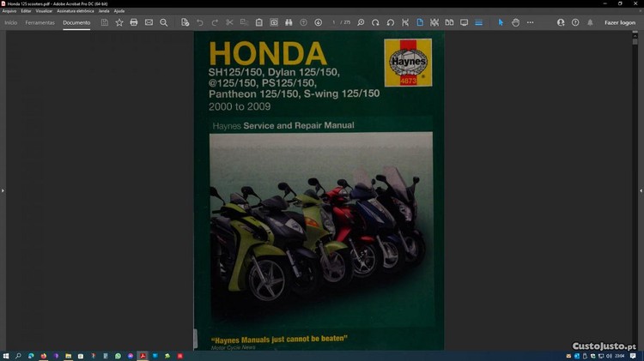This screenshot has width=644, height=361.
Task: Open the help question mark icon
Action: (x=575, y=22)
